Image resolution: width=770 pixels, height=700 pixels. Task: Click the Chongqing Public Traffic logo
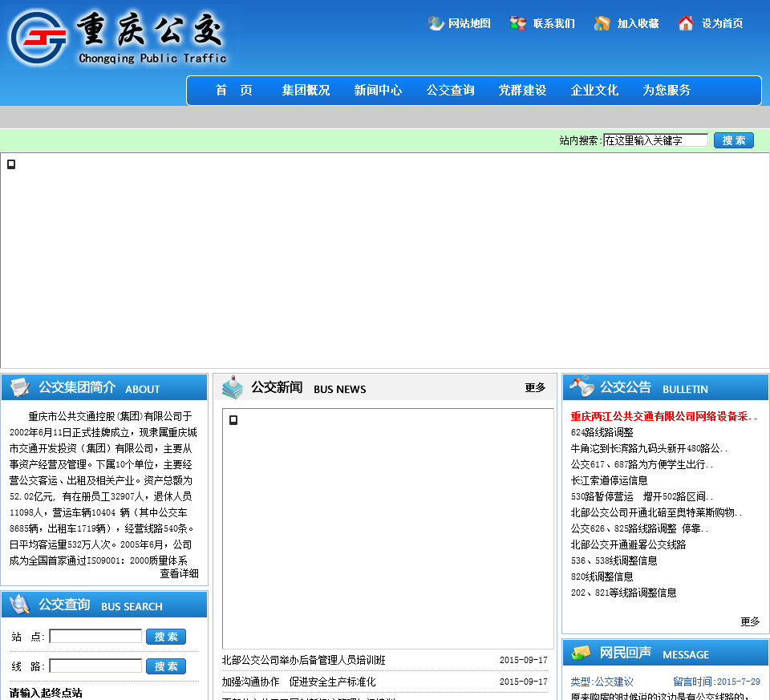coord(119,38)
